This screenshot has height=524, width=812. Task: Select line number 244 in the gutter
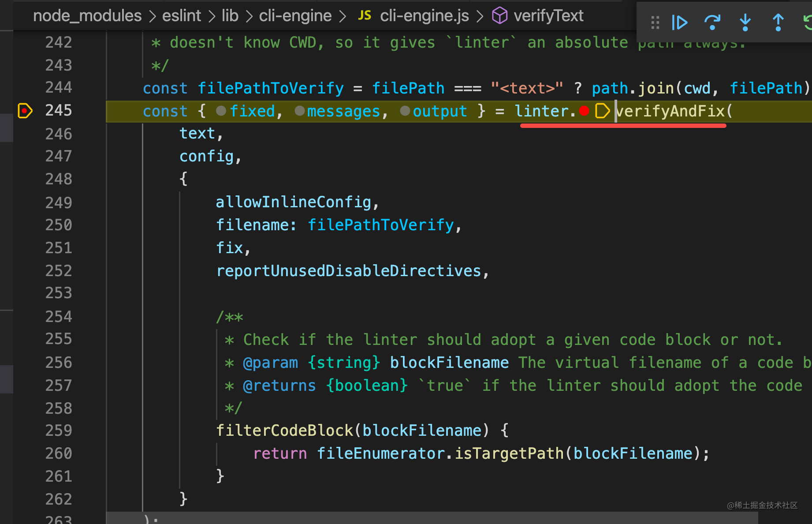click(59, 88)
